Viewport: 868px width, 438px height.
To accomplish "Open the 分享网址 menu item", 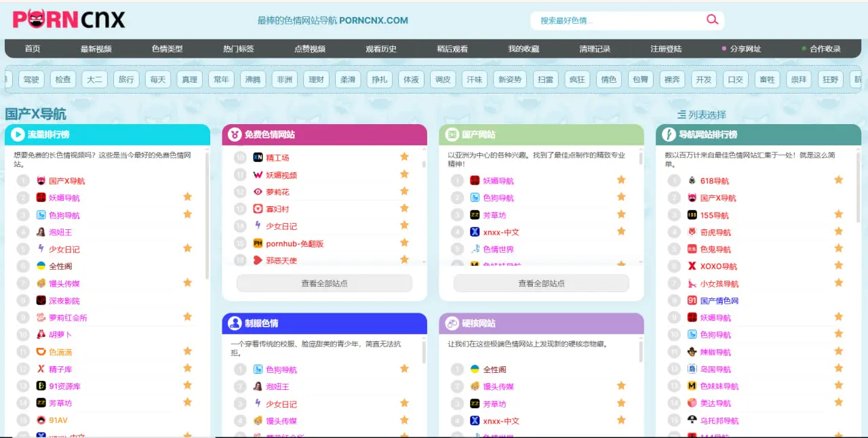I will tap(741, 49).
